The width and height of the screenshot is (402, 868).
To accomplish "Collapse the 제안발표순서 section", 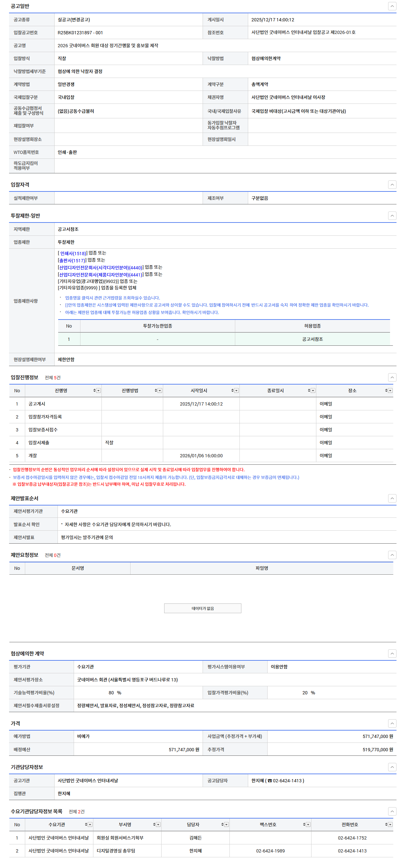I will (392, 498).
